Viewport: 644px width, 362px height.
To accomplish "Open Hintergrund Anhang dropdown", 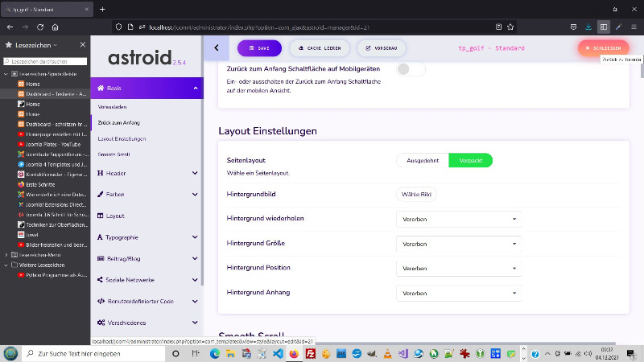I will pos(459,293).
